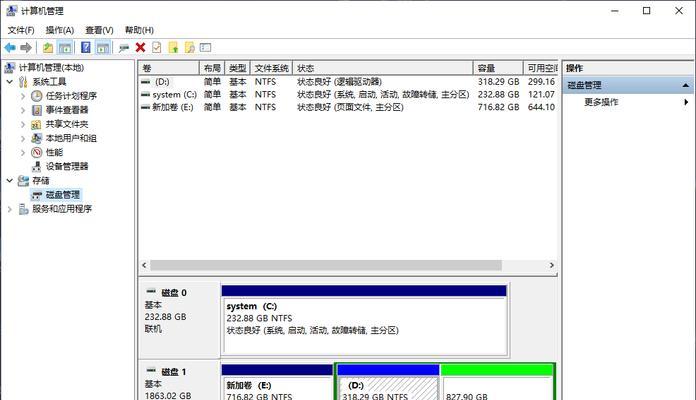Select the 设备管理器 icon in the tree
This screenshot has height=400, width=696.
pyautogui.click(x=37, y=166)
